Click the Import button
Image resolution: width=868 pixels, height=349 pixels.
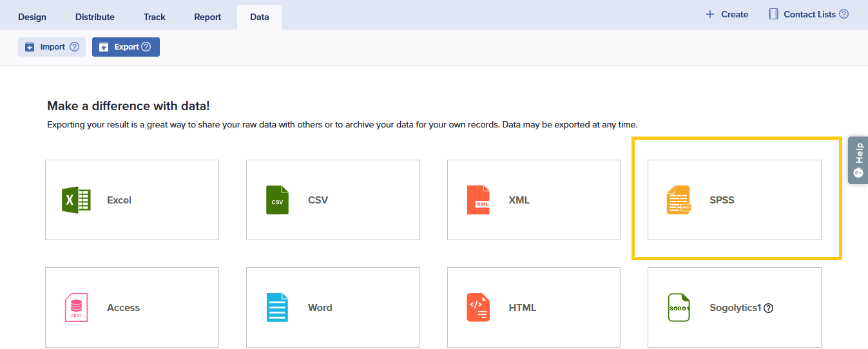point(45,47)
